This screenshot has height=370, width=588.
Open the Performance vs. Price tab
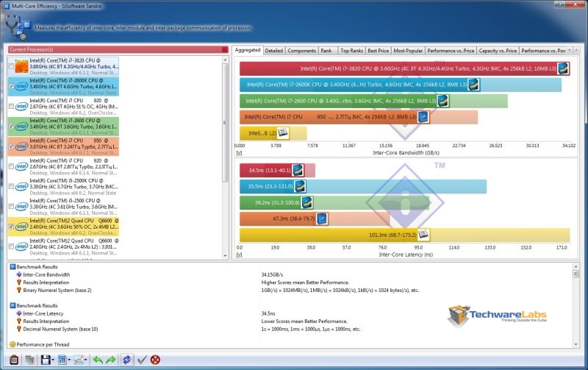coord(451,51)
